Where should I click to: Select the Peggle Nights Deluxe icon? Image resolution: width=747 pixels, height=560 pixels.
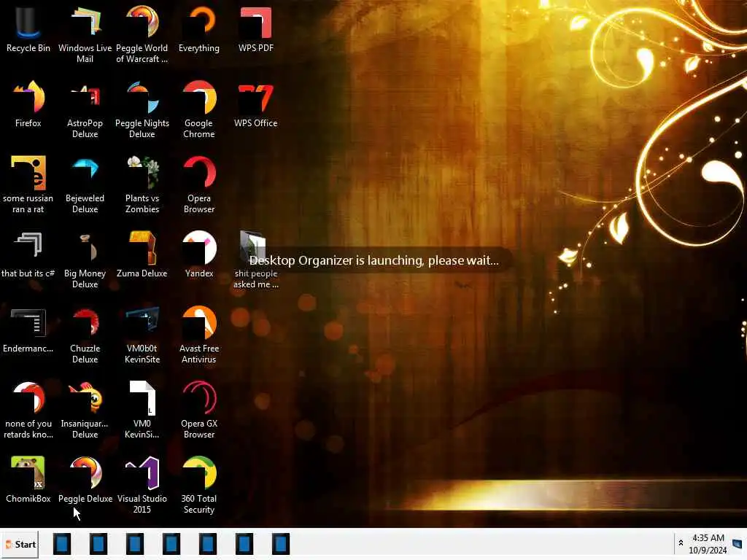pyautogui.click(x=142, y=110)
